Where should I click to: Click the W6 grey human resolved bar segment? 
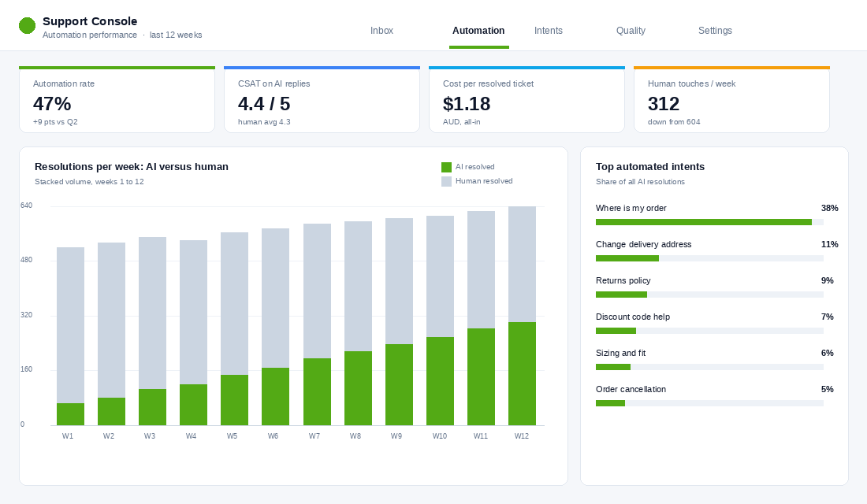click(275, 298)
